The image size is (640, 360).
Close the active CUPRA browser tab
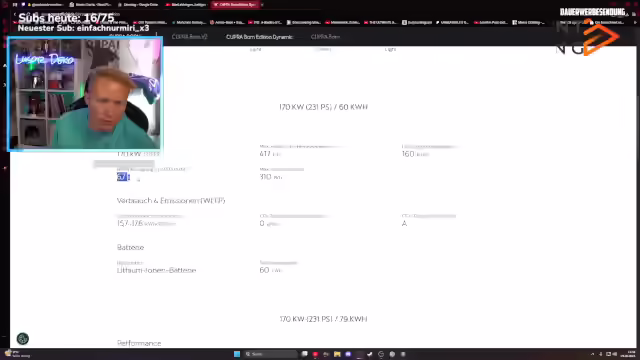pyautogui.click(x=262, y=4)
